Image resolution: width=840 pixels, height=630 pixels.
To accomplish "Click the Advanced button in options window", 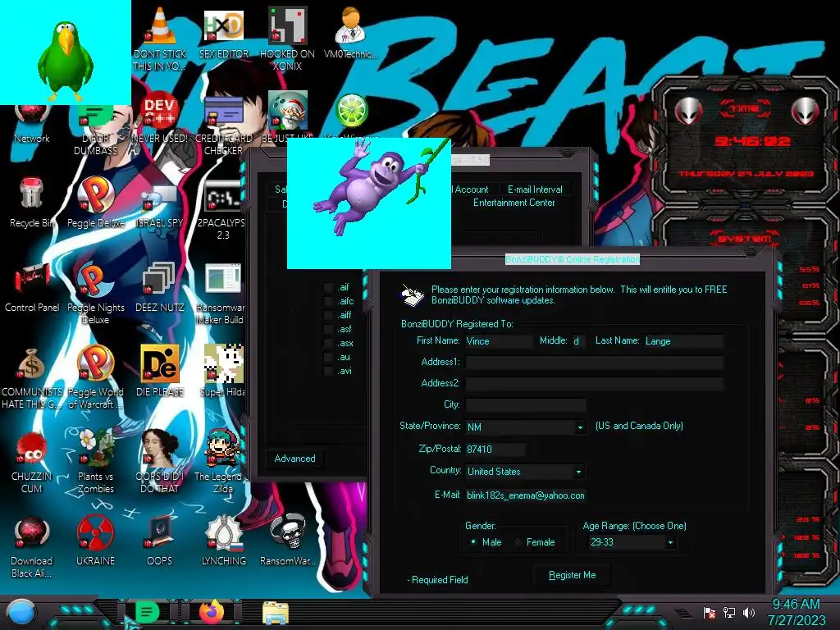I will point(294,459).
